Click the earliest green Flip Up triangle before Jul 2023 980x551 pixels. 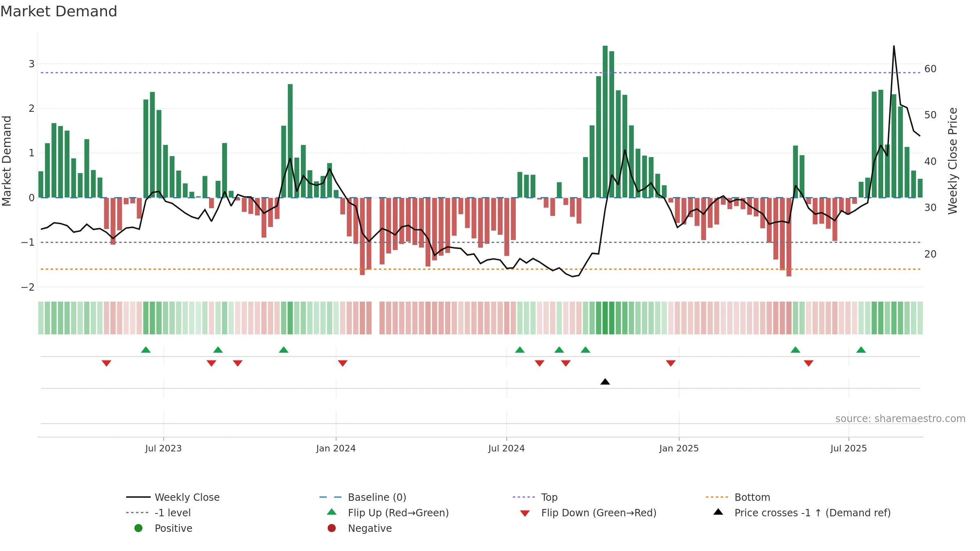(146, 350)
